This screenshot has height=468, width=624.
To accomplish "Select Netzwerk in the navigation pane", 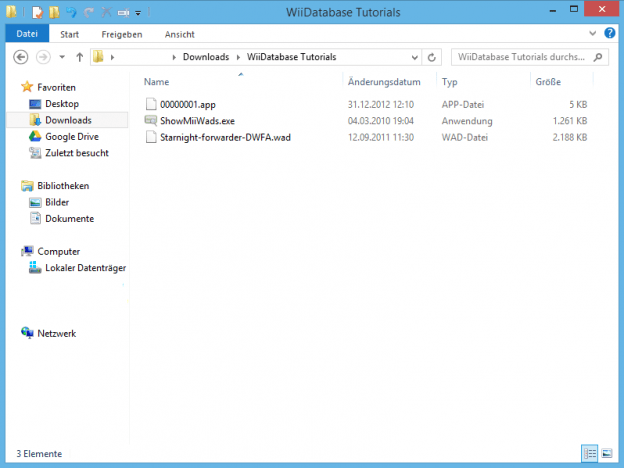I will (x=57, y=333).
